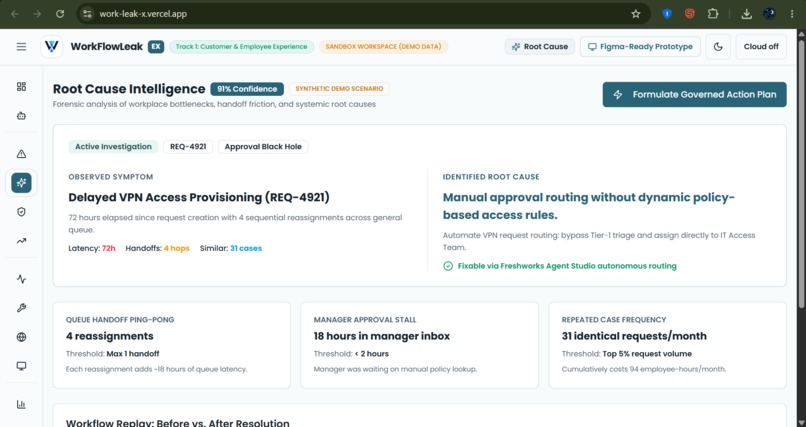Click Threshold: Max 1 handoff text
Image resolution: width=806 pixels, height=427 pixels.
point(113,354)
